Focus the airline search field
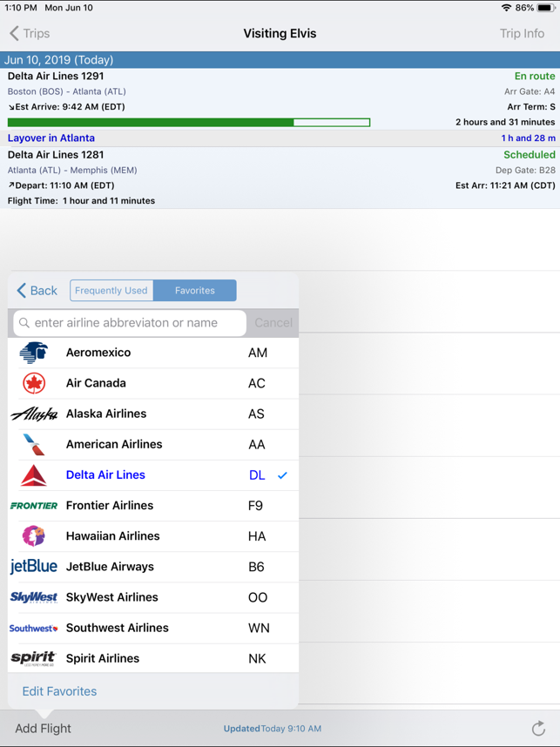Viewport: 560px width, 747px height. (x=130, y=323)
